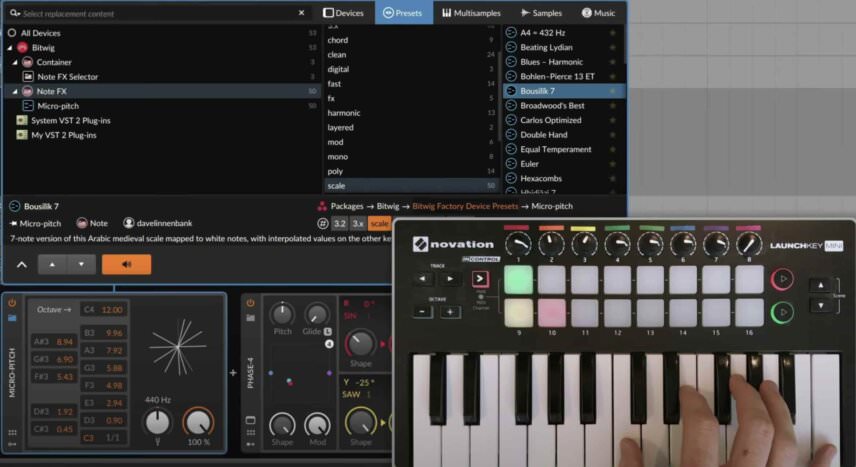Favorite the Beating Lydian preset star
This screenshot has height=467, width=856.
coord(613,48)
